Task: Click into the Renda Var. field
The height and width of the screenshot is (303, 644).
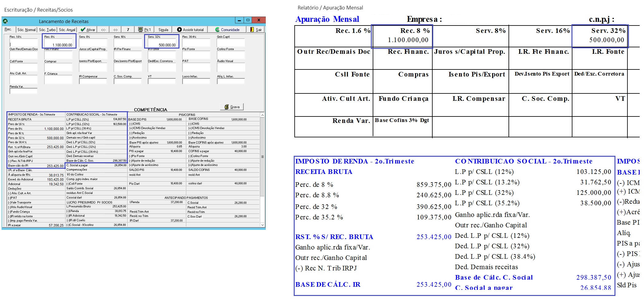Action: coord(23,91)
